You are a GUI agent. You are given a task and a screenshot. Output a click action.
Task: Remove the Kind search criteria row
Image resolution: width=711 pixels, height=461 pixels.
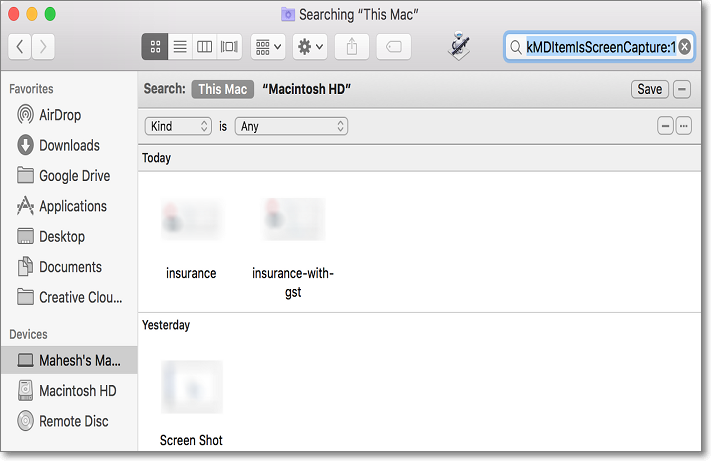coord(665,126)
